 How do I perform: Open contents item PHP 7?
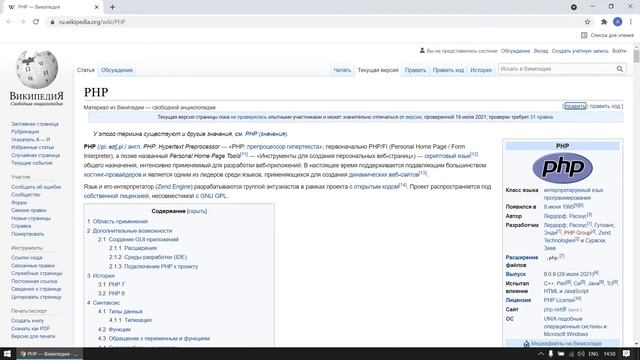pyautogui.click(x=116, y=284)
